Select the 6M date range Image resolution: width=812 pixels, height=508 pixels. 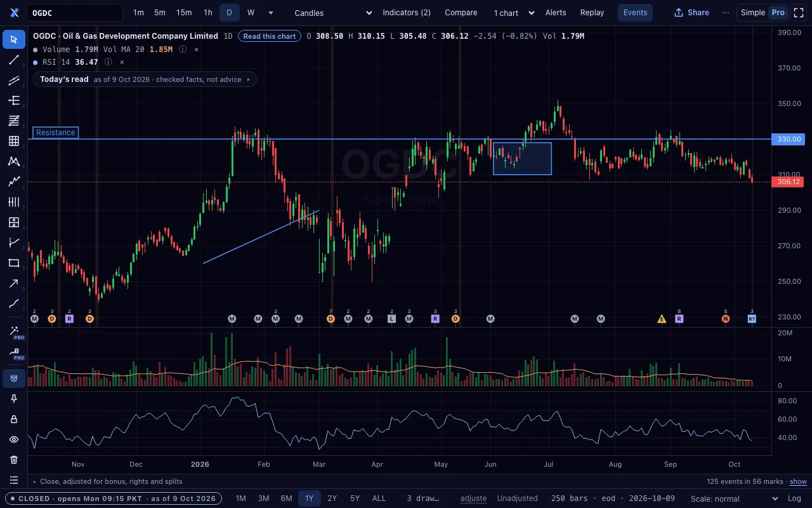click(286, 498)
